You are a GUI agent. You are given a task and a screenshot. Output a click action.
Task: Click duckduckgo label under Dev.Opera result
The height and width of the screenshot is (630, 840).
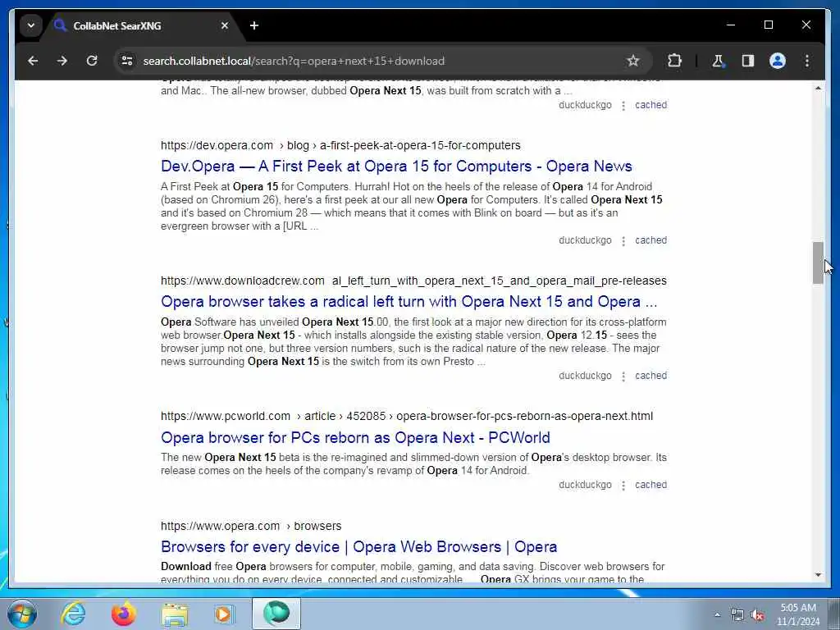click(585, 240)
